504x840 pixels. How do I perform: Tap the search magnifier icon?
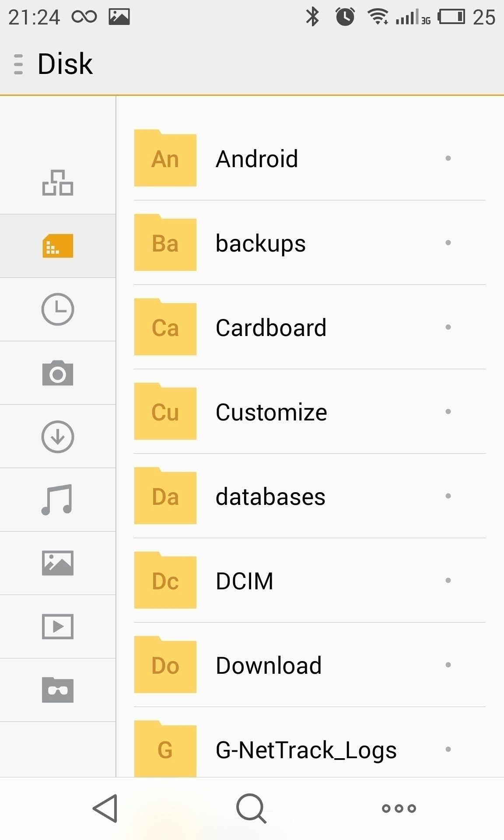point(251,808)
